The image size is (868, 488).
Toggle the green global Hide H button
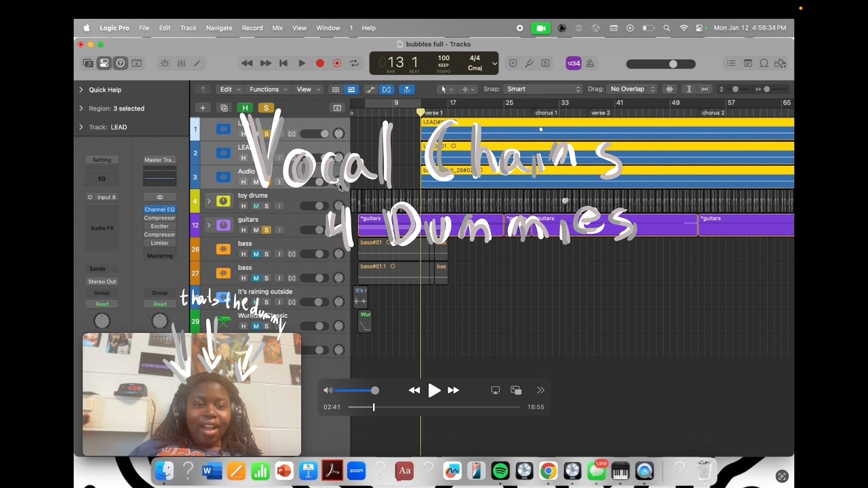click(x=245, y=108)
